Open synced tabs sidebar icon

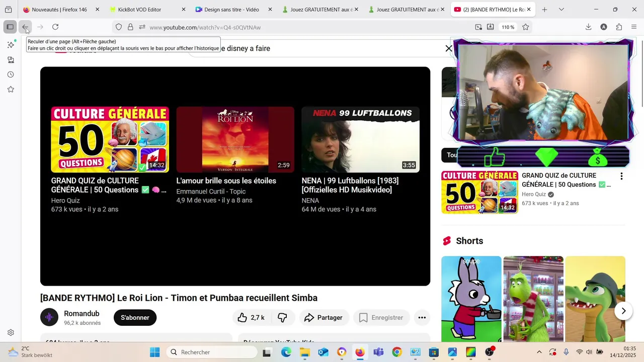[11, 60]
